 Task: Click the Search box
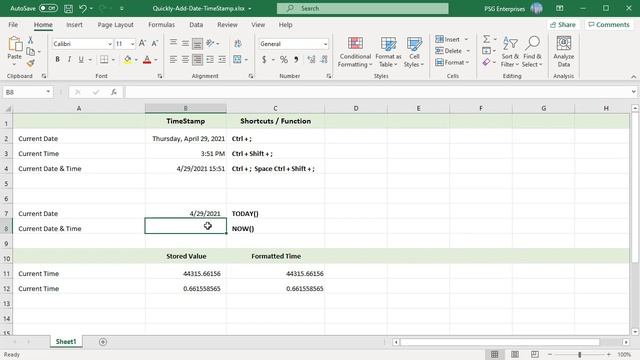362,8
